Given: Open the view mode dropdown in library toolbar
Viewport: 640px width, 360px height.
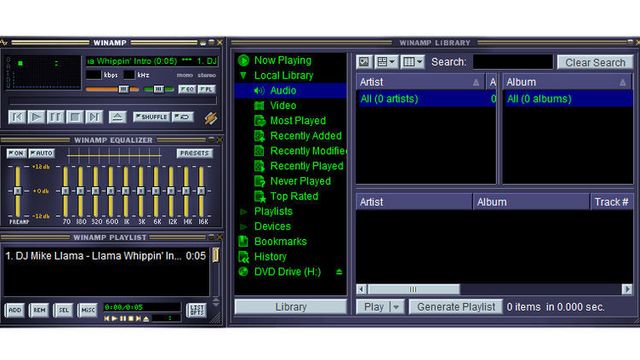Looking at the screenshot, I should pos(386,62).
